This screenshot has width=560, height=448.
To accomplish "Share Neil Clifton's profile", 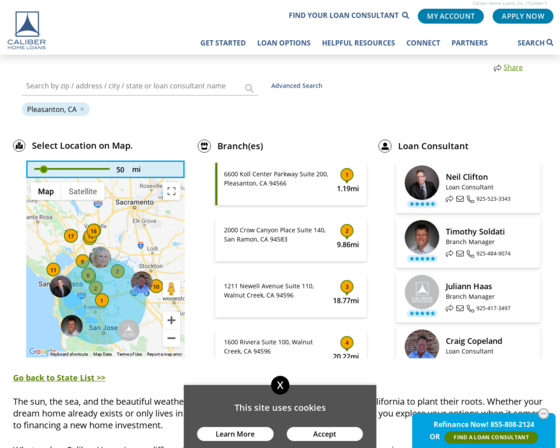I will pos(449,199).
